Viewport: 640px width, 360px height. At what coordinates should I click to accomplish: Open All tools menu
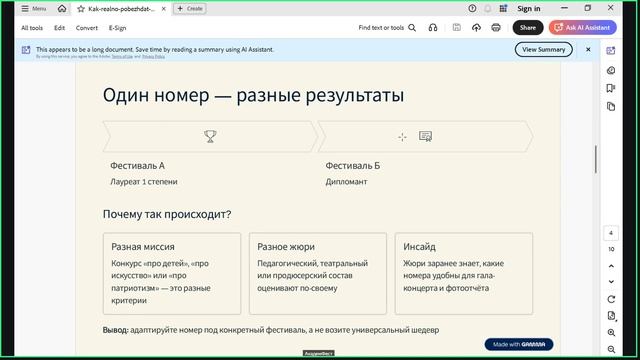click(32, 28)
